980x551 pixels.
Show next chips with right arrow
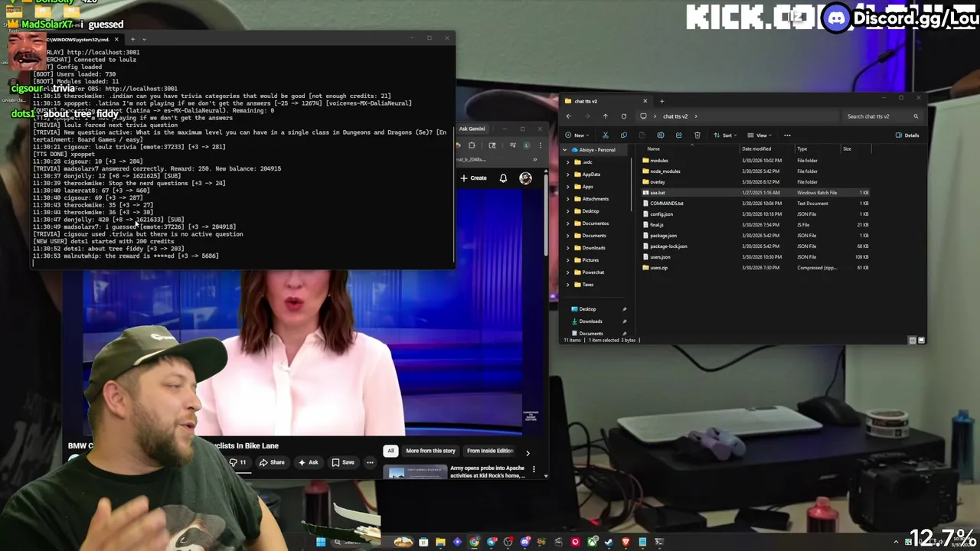[528, 452]
